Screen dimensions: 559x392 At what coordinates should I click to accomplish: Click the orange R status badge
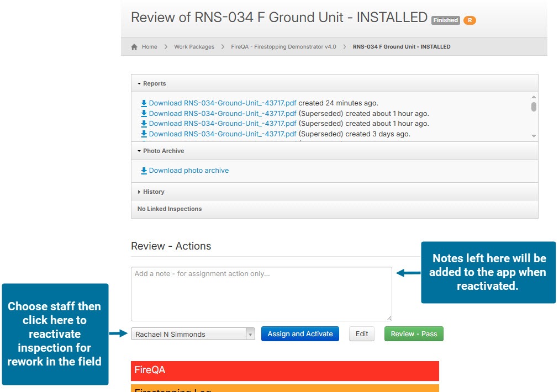pyautogui.click(x=470, y=20)
